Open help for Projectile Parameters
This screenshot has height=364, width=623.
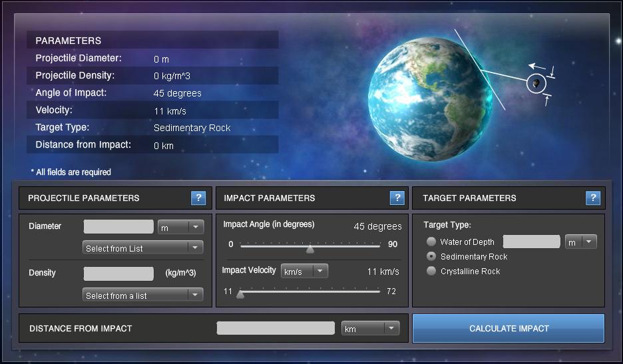(x=198, y=198)
